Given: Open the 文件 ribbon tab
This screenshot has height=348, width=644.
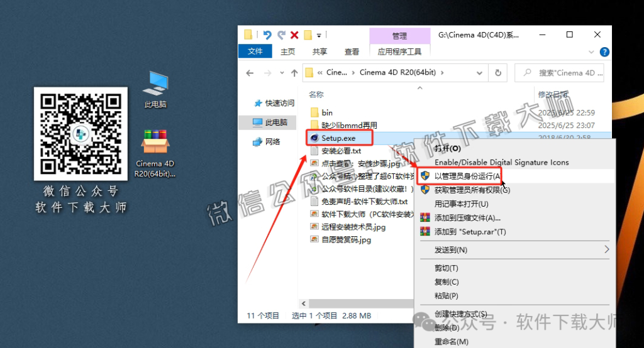Looking at the screenshot, I should click(255, 52).
